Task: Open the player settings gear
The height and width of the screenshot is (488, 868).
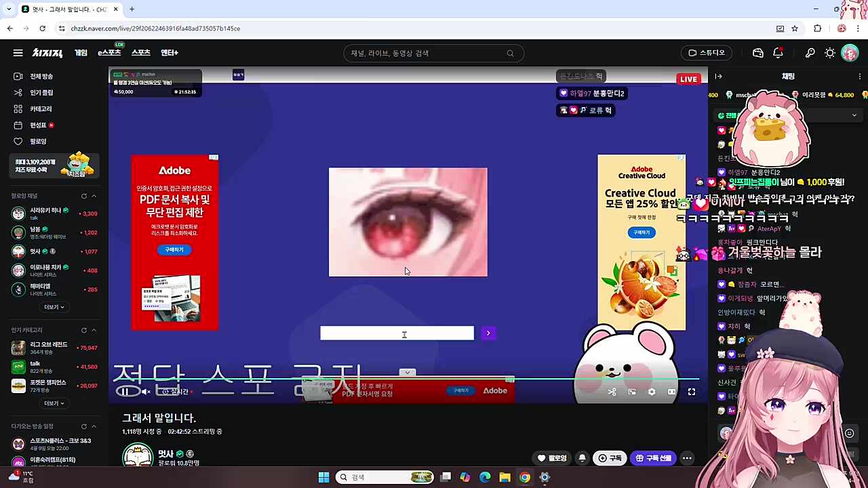Action: 652,392
